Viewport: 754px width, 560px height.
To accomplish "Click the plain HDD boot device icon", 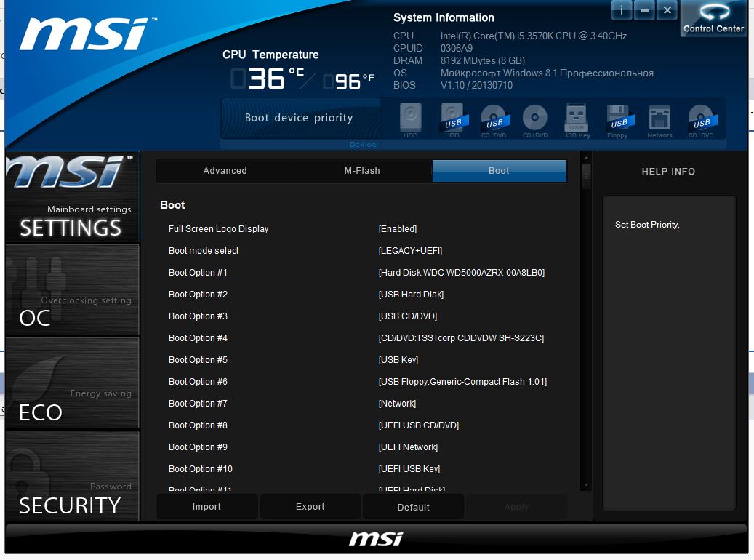I will [x=412, y=119].
